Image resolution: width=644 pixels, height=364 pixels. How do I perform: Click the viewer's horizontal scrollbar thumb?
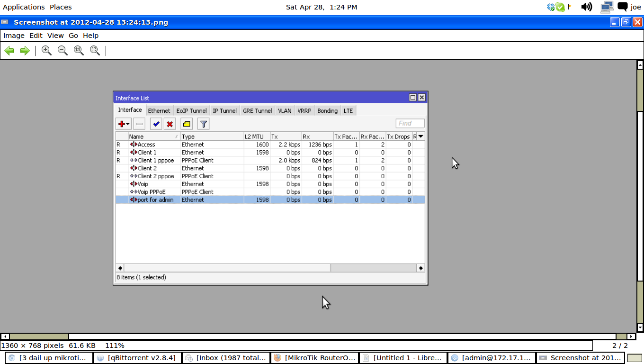(x=39, y=337)
